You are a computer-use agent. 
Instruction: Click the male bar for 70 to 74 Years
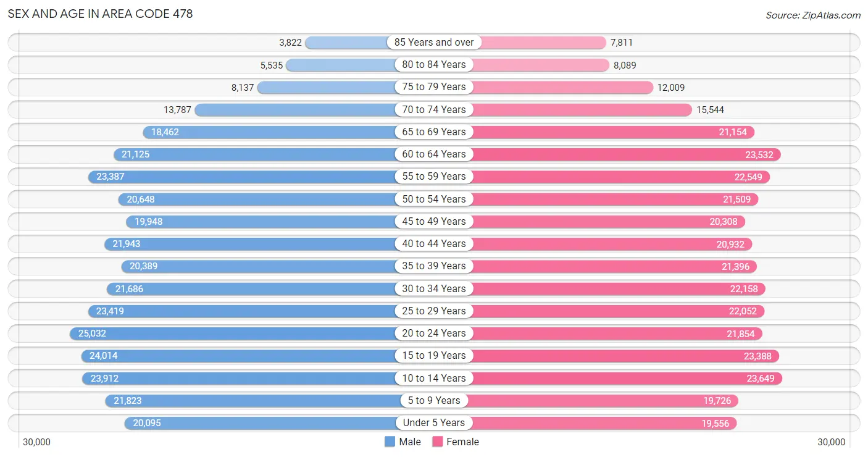tap(314, 109)
